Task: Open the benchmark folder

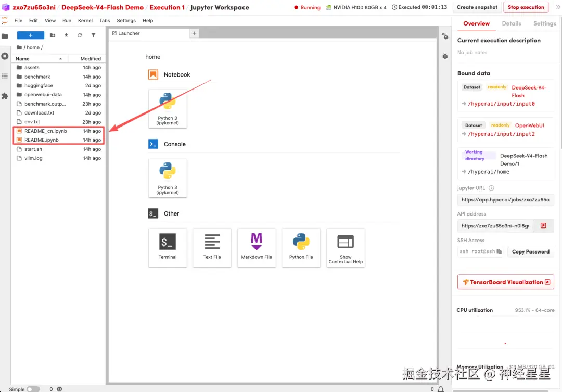Action: 59,77
